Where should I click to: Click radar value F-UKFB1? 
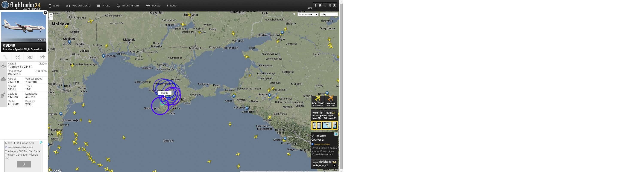pyautogui.click(x=14, y=104)
